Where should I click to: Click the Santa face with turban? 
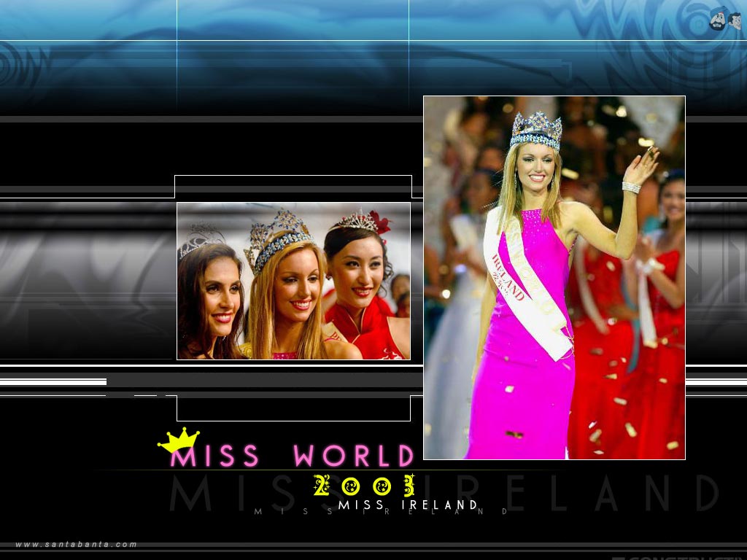click(x=719, y=20)
